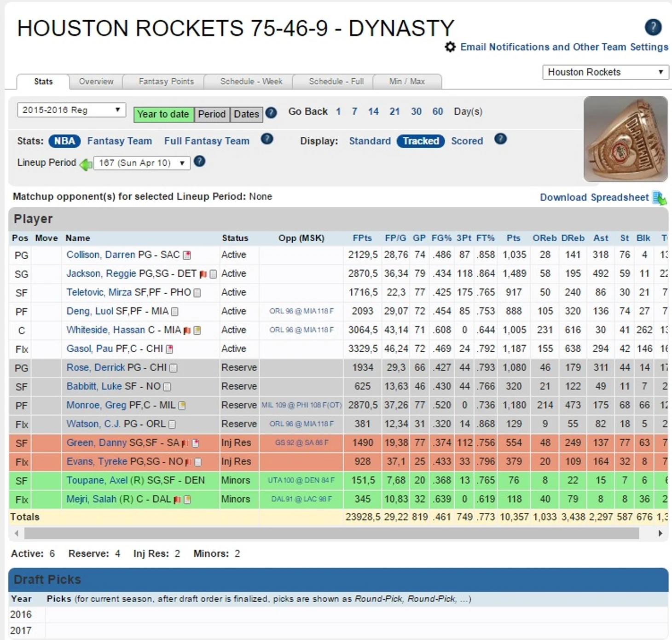Viewport: 672px width, 640px height.
Task: Click the gear icon for team settings
Action: click(x=450, y=47)
